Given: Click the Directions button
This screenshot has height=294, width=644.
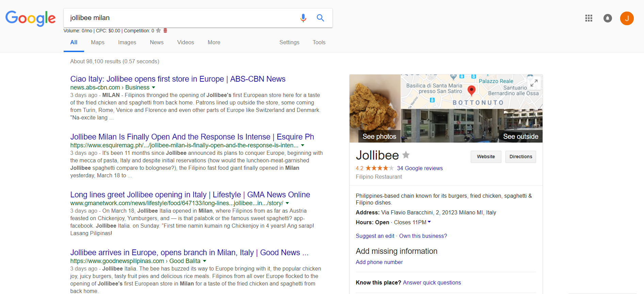Looking at the screenshot, I should click(x=520, y=157).
